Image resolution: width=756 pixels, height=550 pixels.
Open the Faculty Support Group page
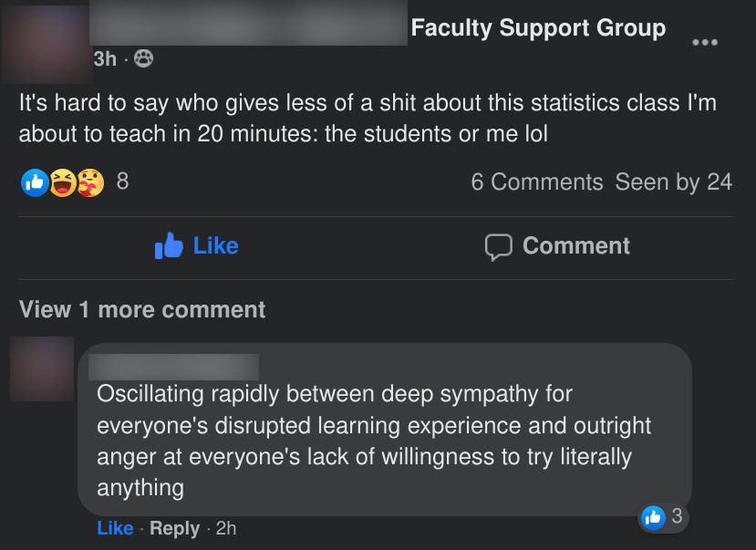538,28
